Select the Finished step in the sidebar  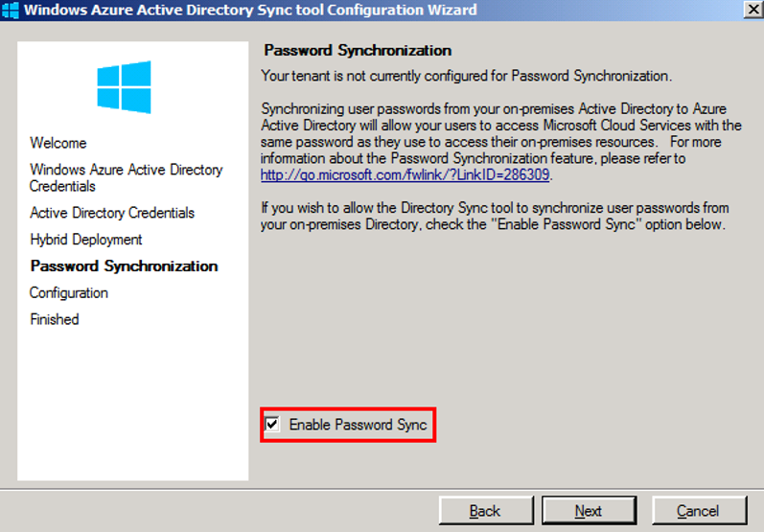[x=55, y=319]
